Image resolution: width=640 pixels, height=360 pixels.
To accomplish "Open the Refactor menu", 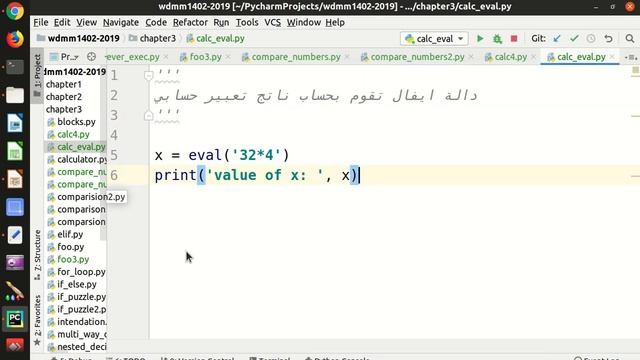I will pyautogui.click(x=190, y=22).
